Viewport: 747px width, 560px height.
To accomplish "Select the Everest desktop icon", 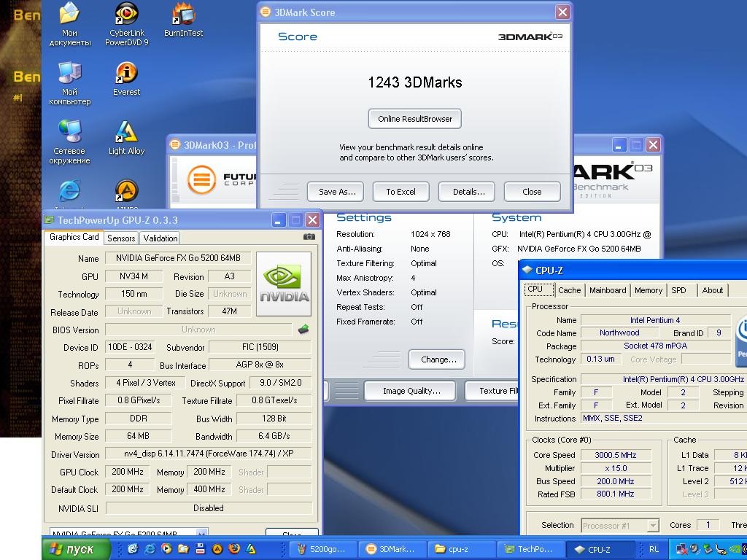I will coord(127,79).
